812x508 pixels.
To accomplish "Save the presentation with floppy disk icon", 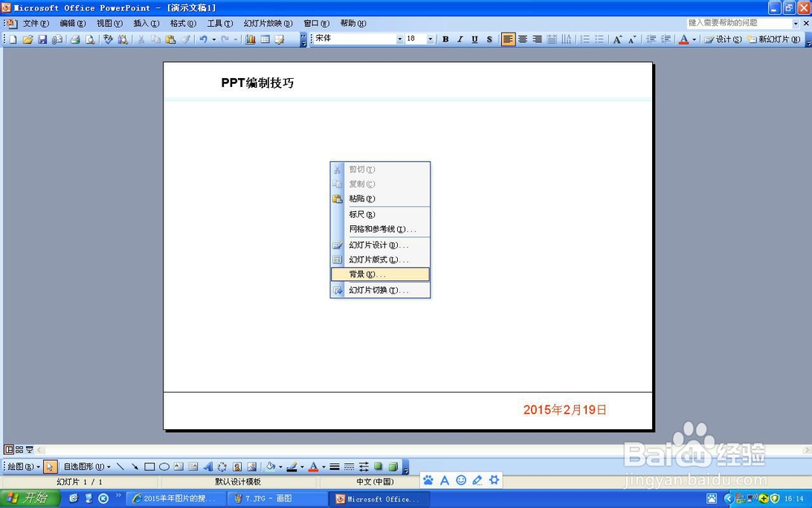I will 42,39.
